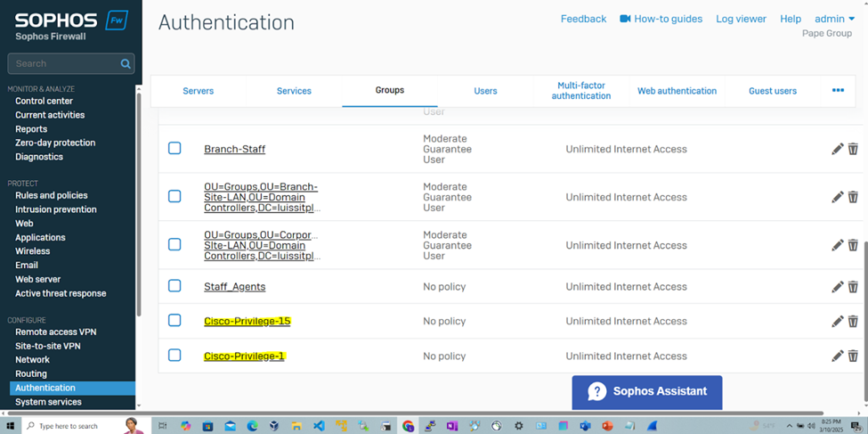Viewport: 868px width, 434px height.
Task: Open PowerPoint from the taskbar
Action: 607,426
